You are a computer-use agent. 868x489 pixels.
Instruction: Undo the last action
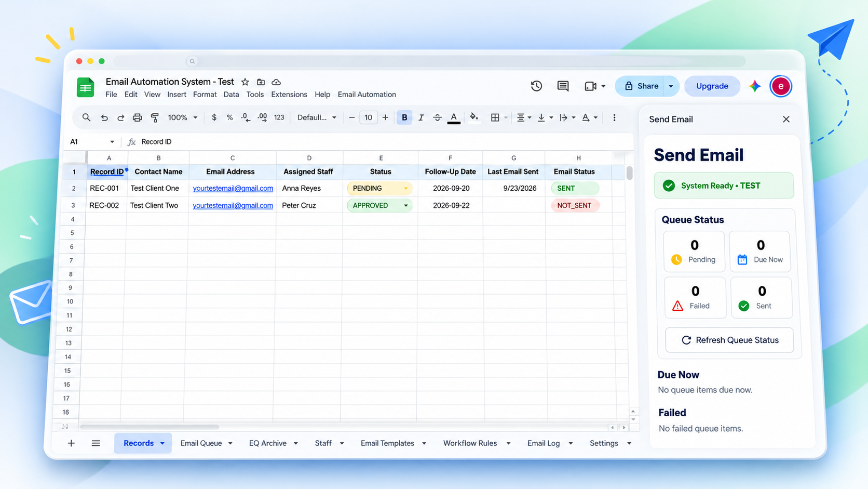104,118
